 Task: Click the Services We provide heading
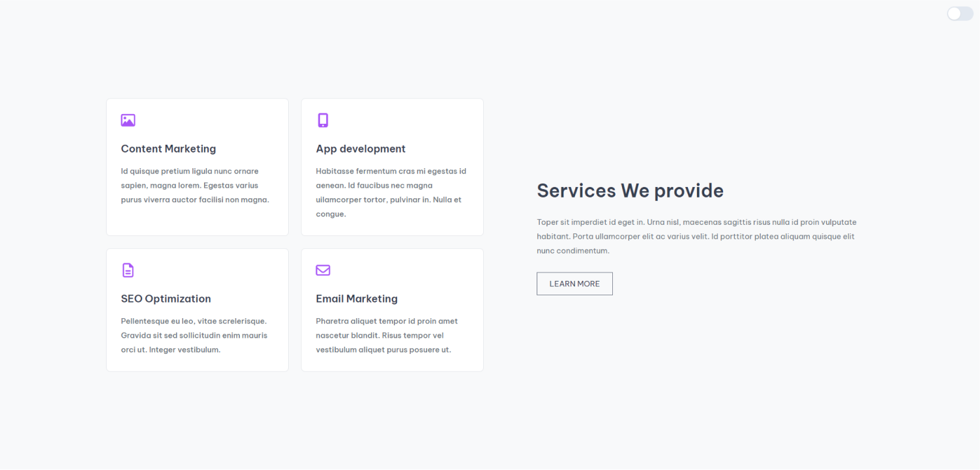[630, 190]
